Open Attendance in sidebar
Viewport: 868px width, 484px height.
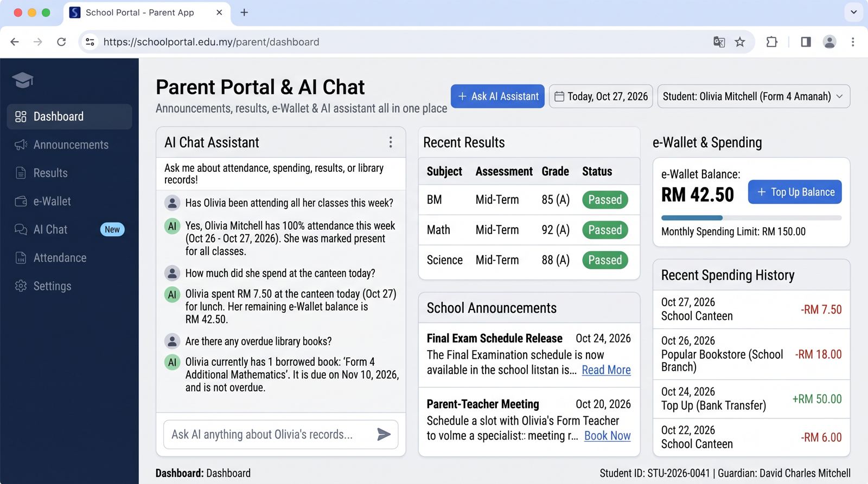click(x=69, y=257)
